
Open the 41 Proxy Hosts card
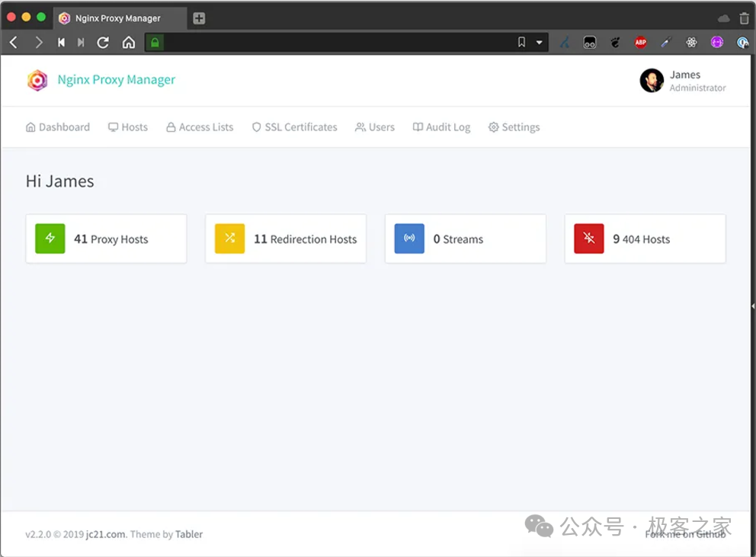pos(106,238)
